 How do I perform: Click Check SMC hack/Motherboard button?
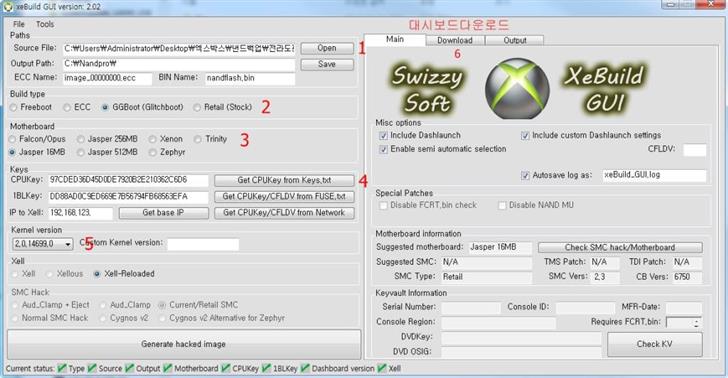[x=620, y=248]
